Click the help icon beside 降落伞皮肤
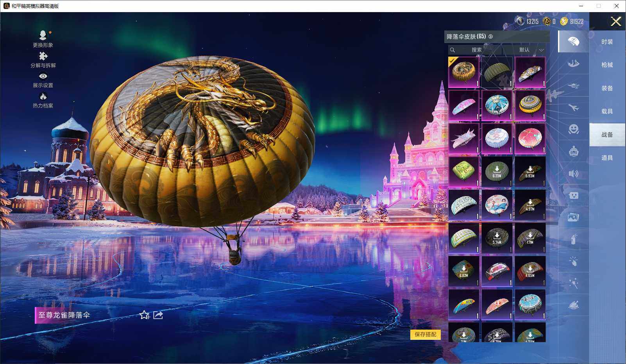The width and height of the screenshot is (626, 364). [x=491, y=37]
